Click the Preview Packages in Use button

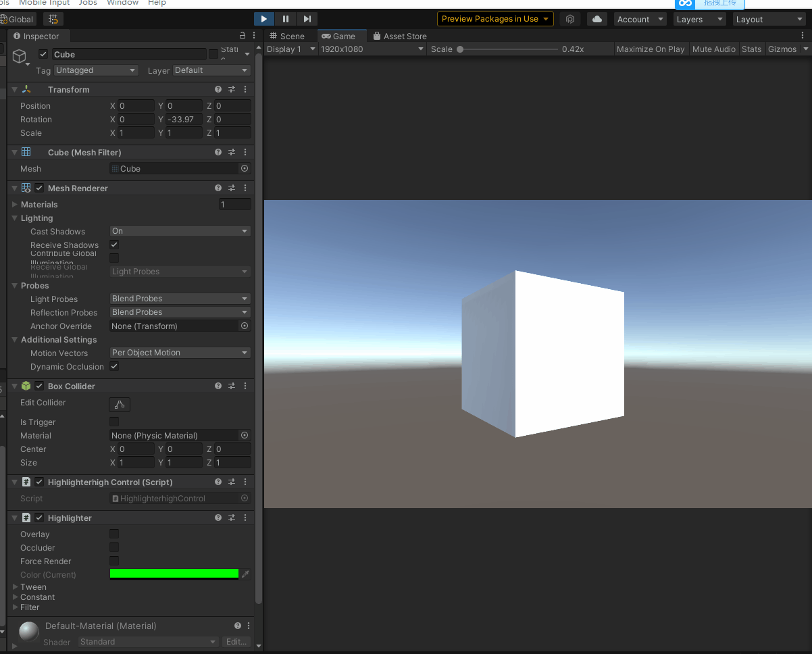click(495, 18)
